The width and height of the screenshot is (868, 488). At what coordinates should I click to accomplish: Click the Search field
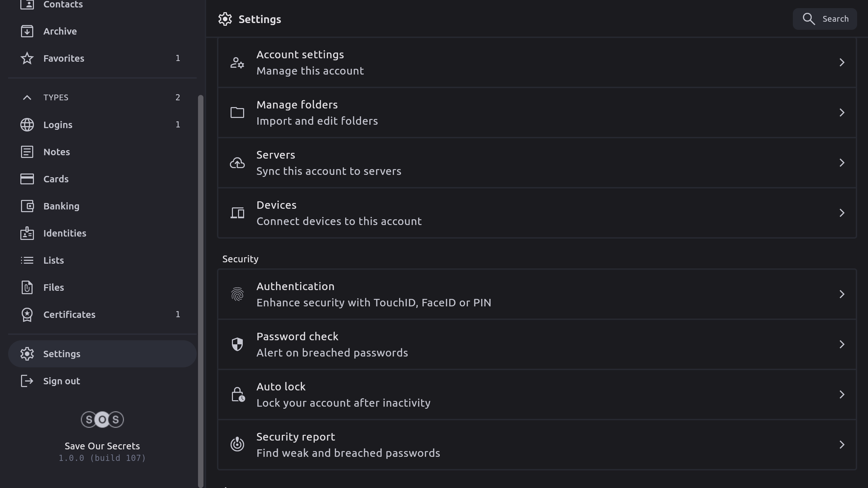click(x=825, y=19)
